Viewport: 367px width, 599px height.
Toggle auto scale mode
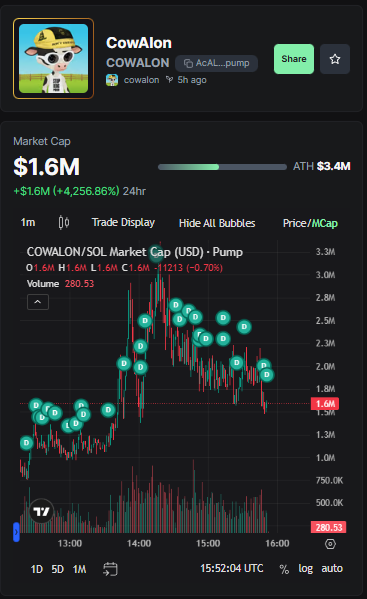point(332,568)
